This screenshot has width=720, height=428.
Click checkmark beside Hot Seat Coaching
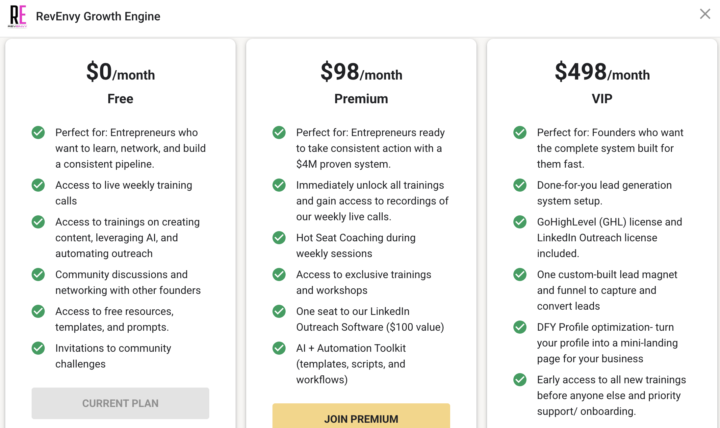pyautogui.click(x=279, y=238)
